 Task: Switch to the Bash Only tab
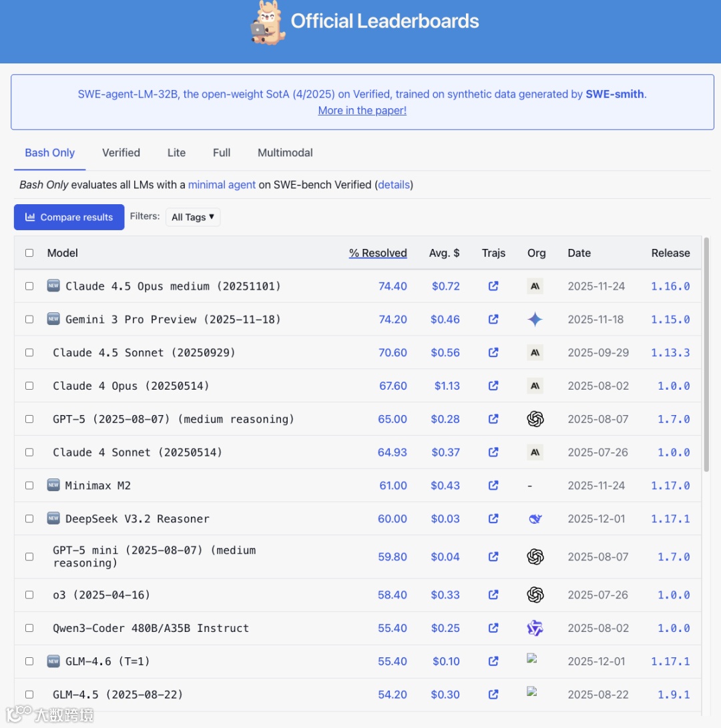[49, 153]
